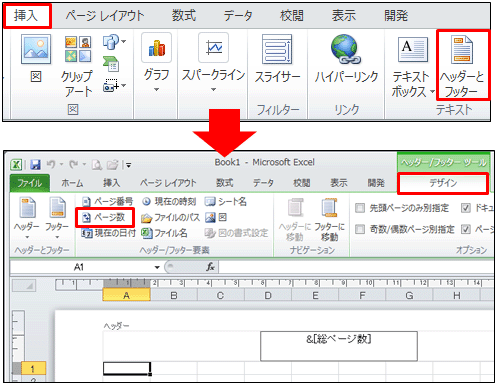This screenshot has height=385, width=496.
Task: Click row 1 header
Action: [33, 369]
